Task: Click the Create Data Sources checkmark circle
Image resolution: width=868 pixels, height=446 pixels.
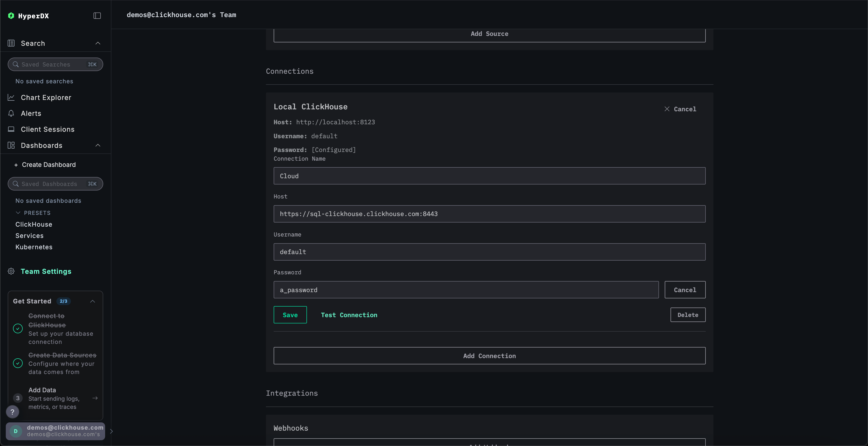Action: [18, 363]
